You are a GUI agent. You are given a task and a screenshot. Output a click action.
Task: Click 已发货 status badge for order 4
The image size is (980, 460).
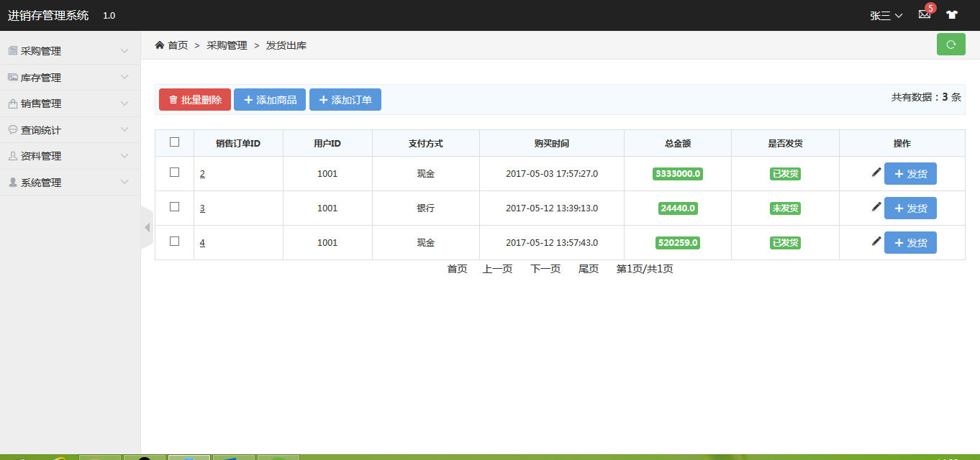pyautogui.click(x=785, y=242)
